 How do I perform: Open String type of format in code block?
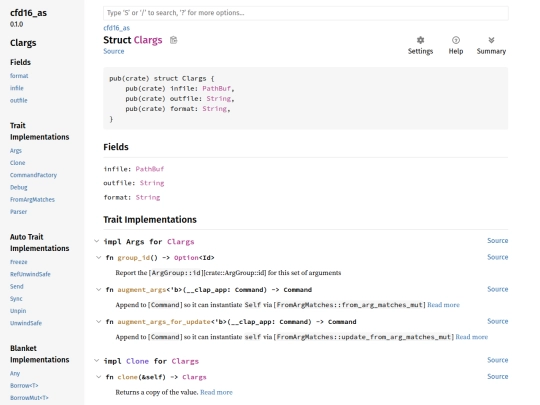(x=214, y=109)
